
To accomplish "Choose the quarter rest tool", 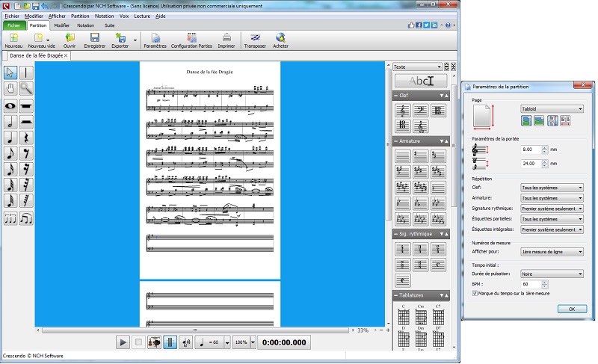I will pyautogui.click(x=26, y=138).
